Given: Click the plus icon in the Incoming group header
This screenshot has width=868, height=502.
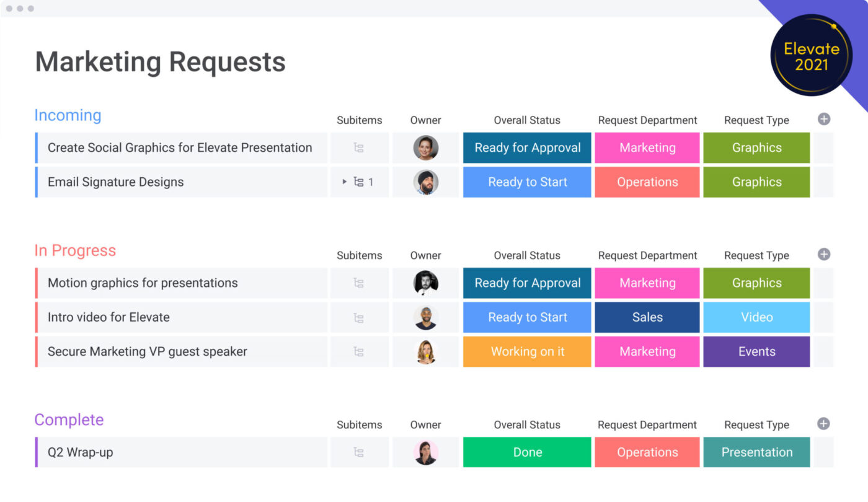Looking at the screenshot, I should [824, 118].
